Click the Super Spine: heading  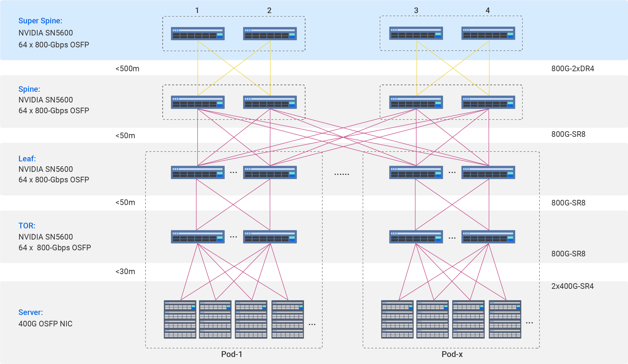pos(40,21)
